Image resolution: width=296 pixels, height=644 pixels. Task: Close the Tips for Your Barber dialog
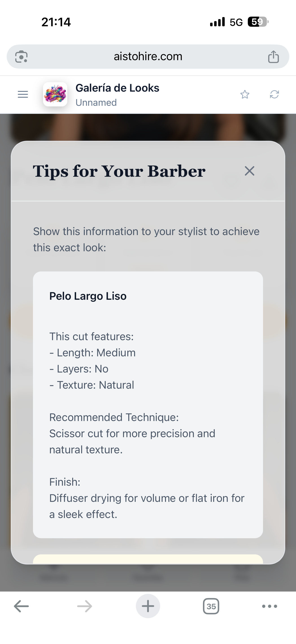250,171
